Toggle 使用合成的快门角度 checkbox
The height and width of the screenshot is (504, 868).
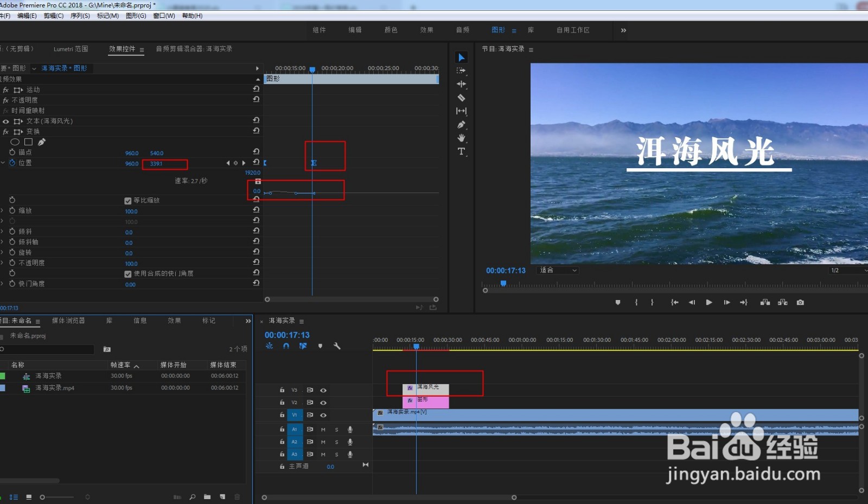tap(128, 274)
